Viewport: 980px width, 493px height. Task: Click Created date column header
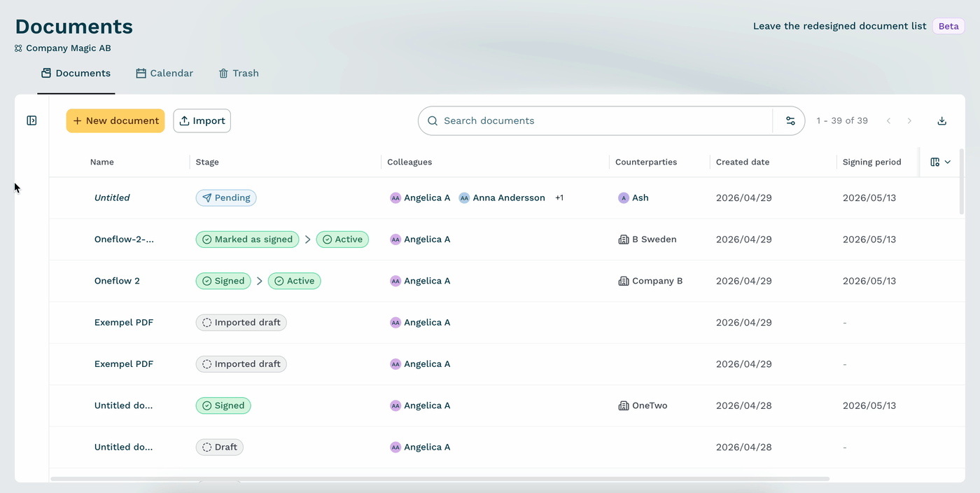pyautogui.click(x=743, y=162)
